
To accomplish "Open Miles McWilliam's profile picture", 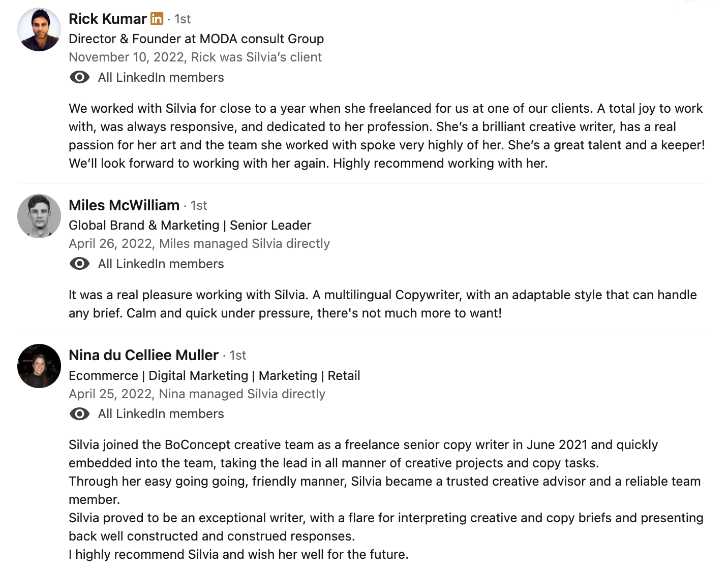I will click(x=39, y=216).
